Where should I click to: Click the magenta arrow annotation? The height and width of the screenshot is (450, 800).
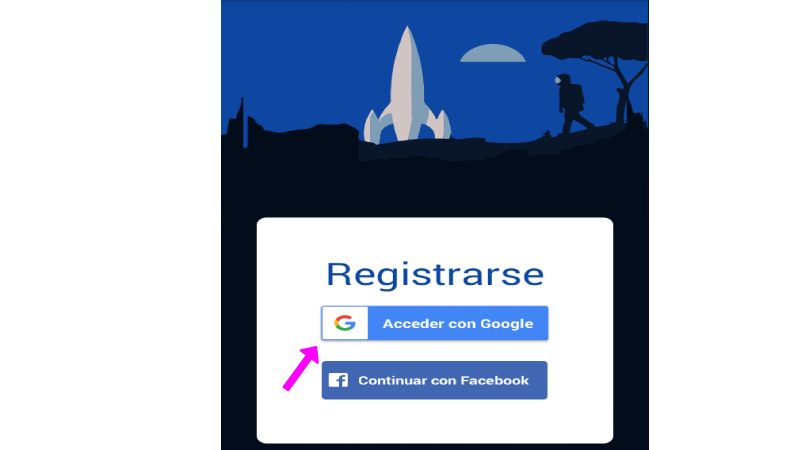302,367
